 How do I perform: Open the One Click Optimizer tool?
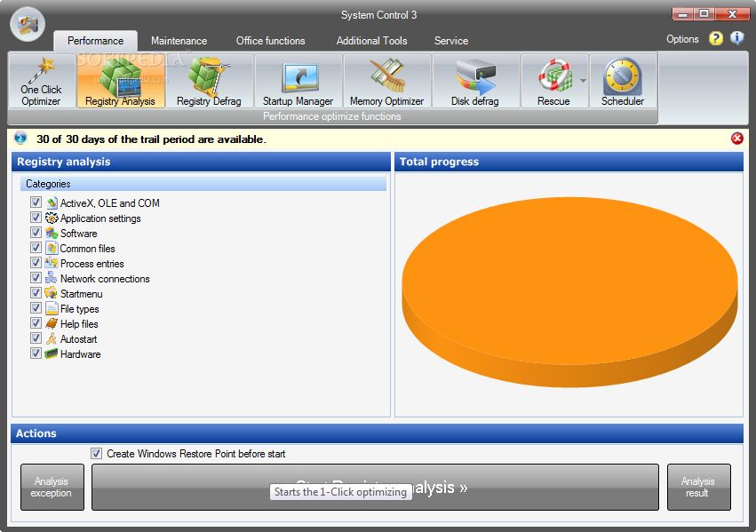42,81
